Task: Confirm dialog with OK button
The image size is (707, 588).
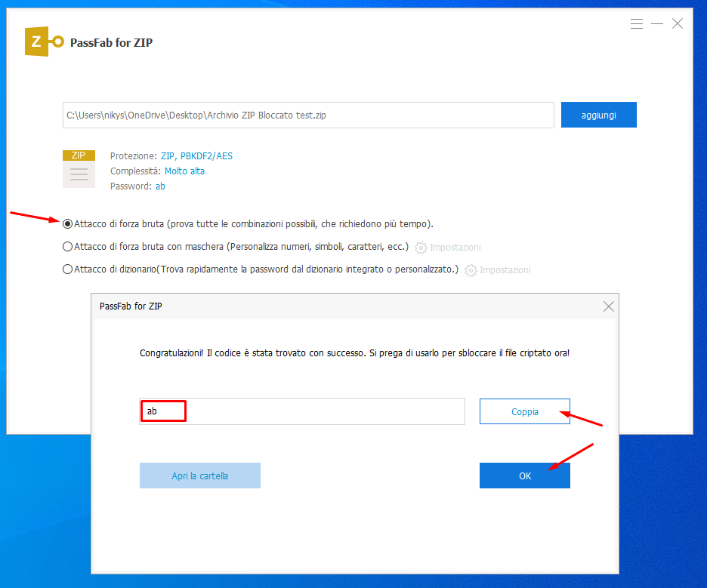Action: coord(525,476)
